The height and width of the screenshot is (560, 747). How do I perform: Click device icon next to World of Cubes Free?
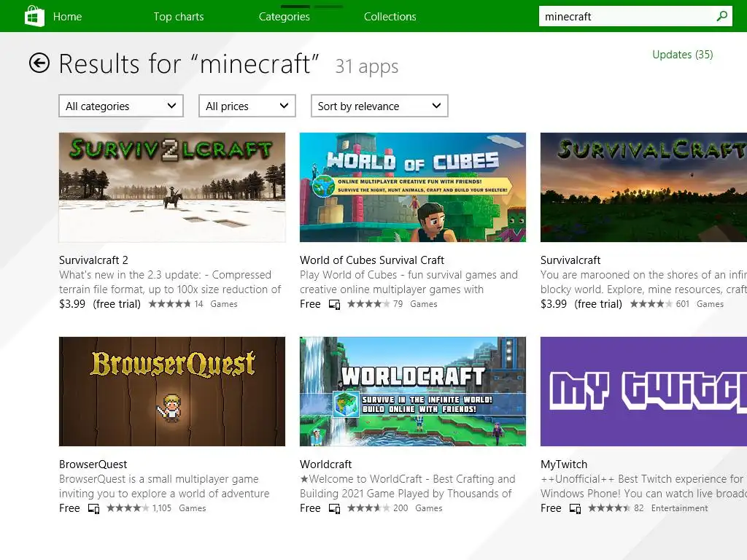[x=334, y=304]
